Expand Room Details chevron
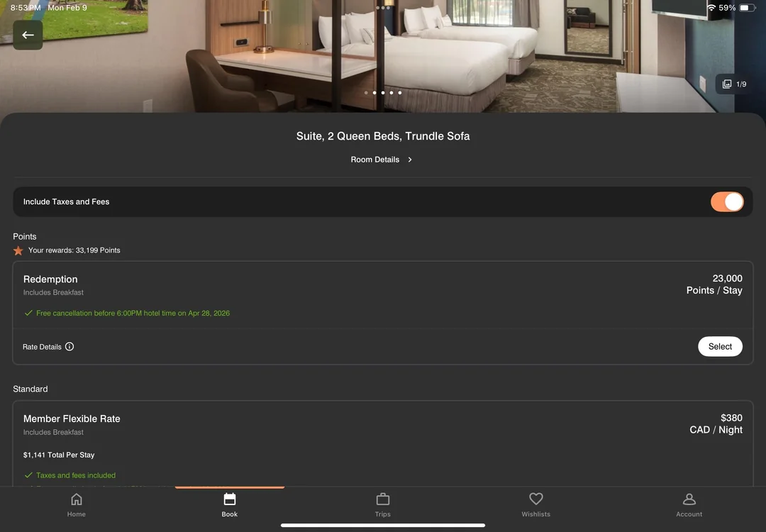766x532 pixels. pos(410,160)
